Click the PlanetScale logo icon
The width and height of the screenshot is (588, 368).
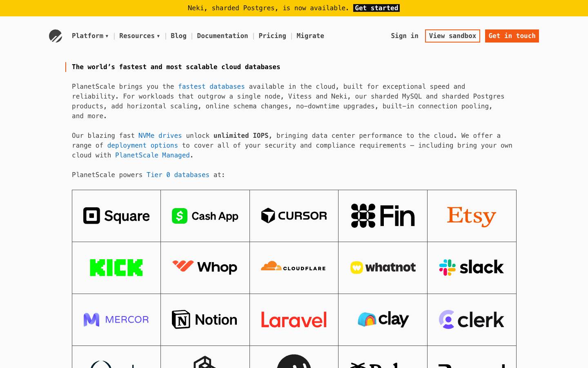56,36
